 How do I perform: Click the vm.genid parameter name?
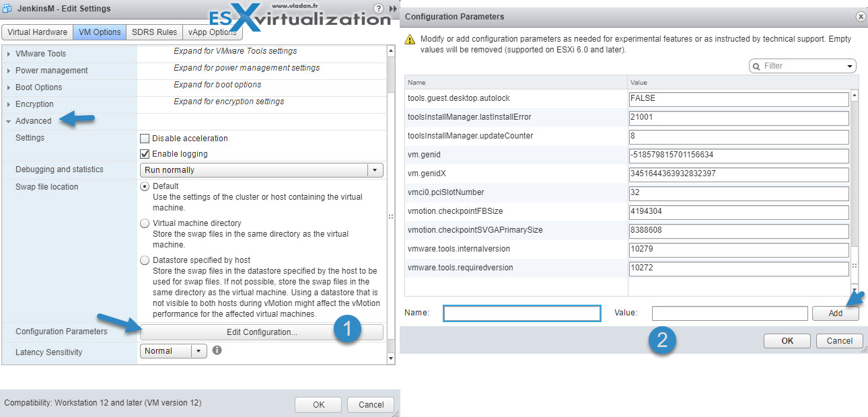424,155
